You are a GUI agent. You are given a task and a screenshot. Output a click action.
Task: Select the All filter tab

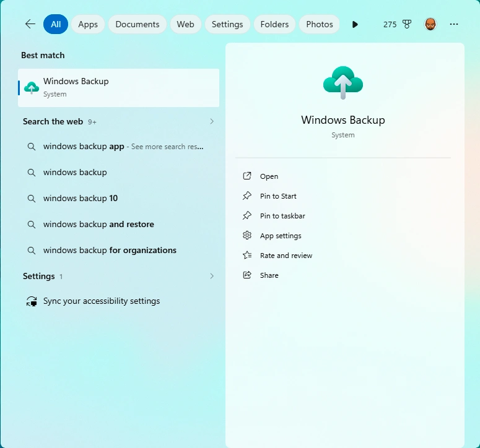[x=56, y=24]
